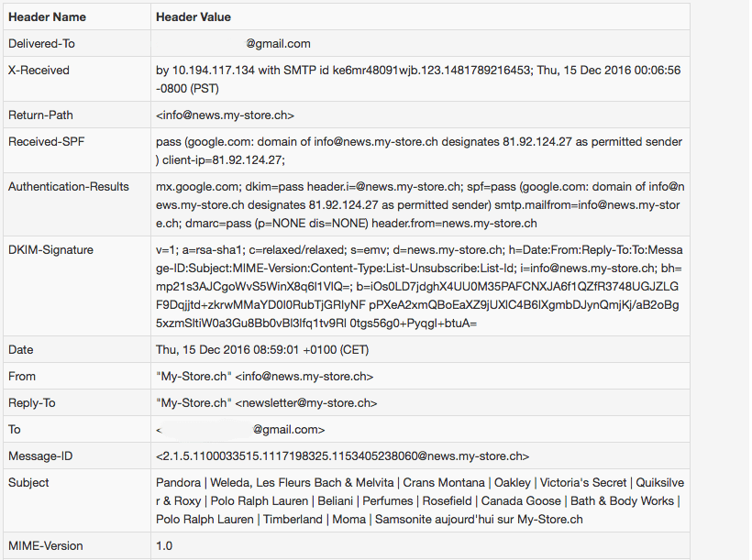Click the X-Received header name cell
752x560 pixels.
click(39, 71)
